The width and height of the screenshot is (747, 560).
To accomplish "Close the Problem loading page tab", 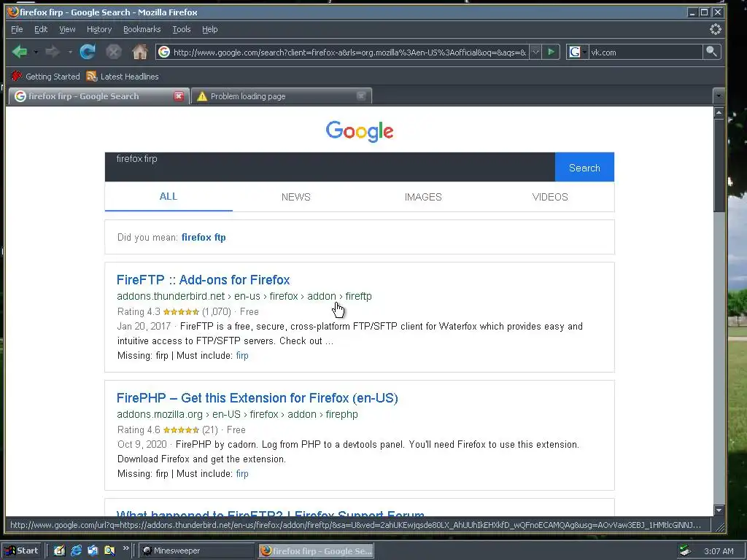I will tap(360, 96).
